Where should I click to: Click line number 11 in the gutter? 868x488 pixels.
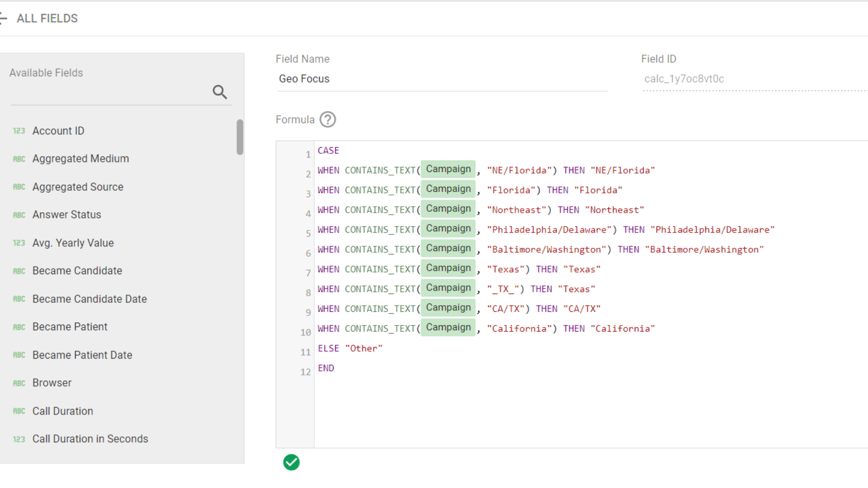coord(306,352)
